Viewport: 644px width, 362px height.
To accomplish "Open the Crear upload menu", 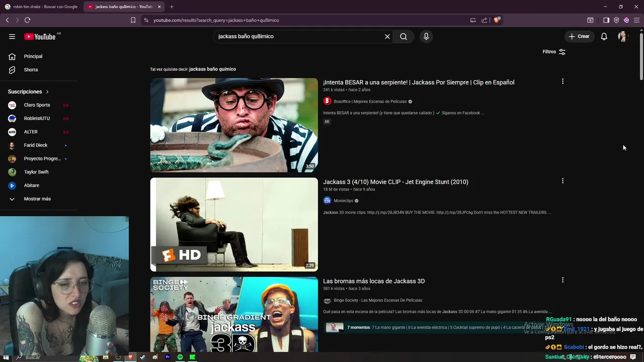I will 579,36.
